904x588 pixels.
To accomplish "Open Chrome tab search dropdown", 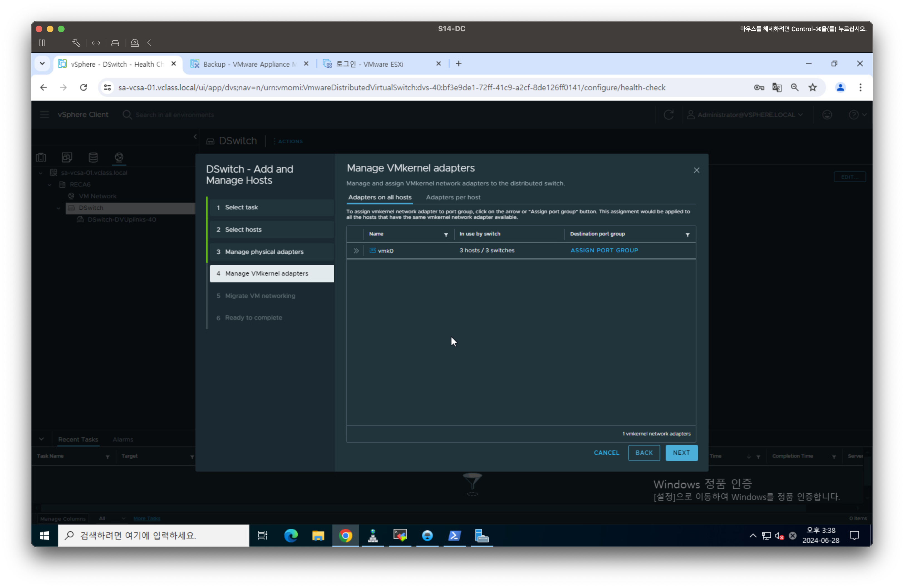I will tap(42, 64).
